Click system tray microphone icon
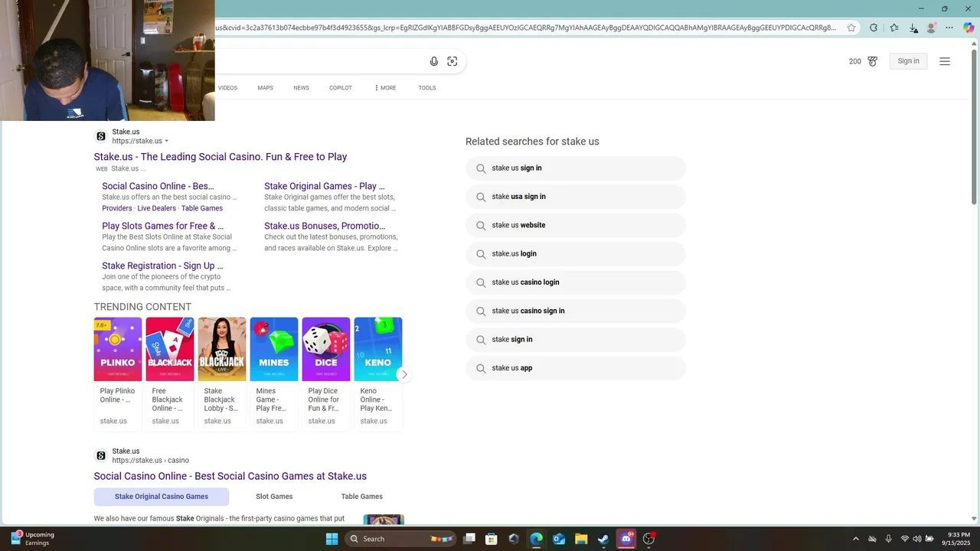 click(889, 539)
